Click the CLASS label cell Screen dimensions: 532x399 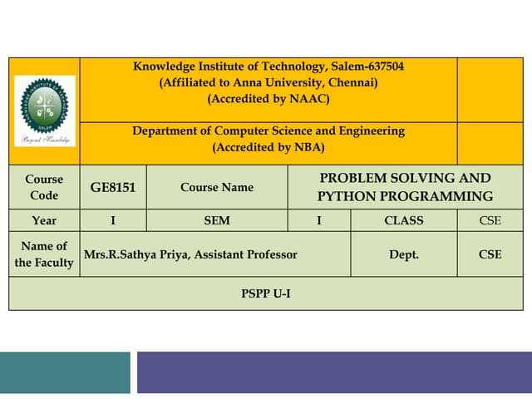click(x=404, y=220)
